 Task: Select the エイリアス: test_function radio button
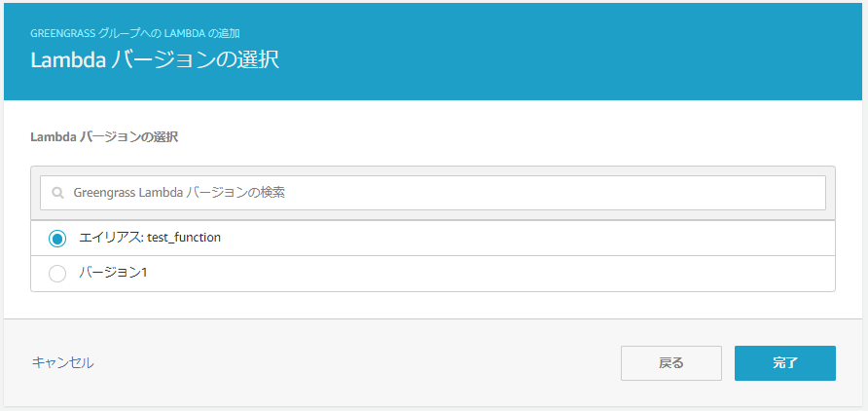coord(57,239)
